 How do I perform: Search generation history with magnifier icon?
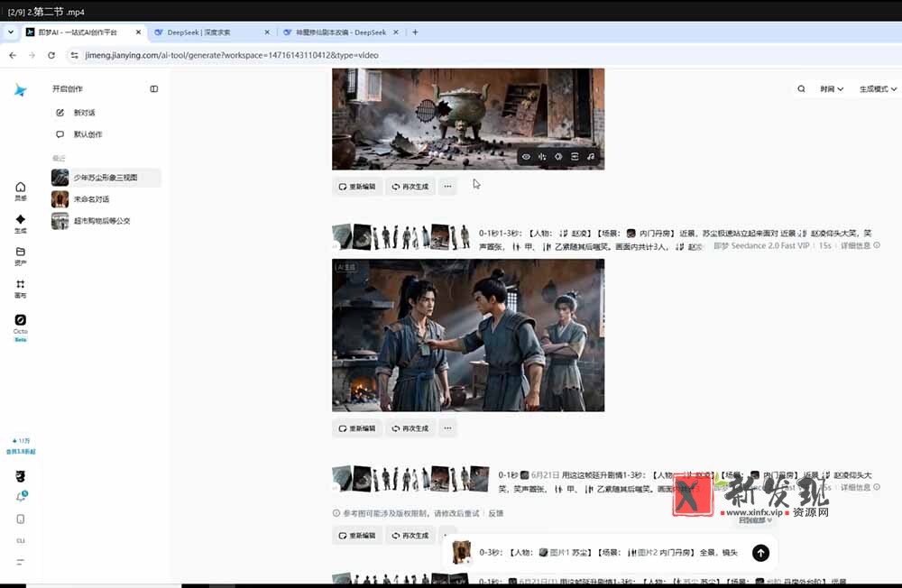[x=801, y=88]
